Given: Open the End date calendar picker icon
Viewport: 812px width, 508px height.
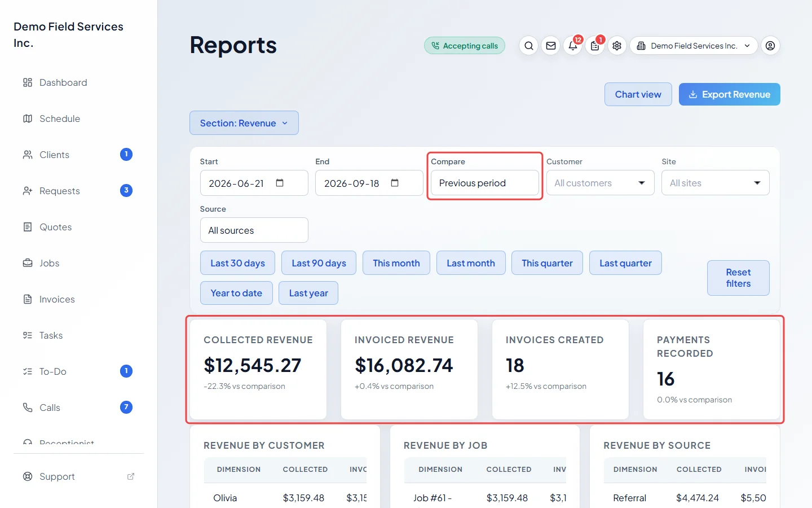Looking at the screenshot, I should 395,183.
